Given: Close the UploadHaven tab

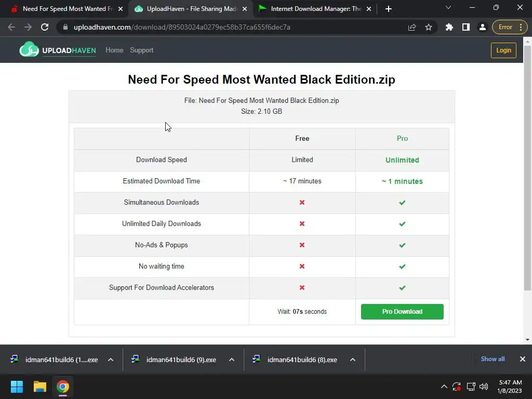Looking at the screenshot, I should (245, 9).
